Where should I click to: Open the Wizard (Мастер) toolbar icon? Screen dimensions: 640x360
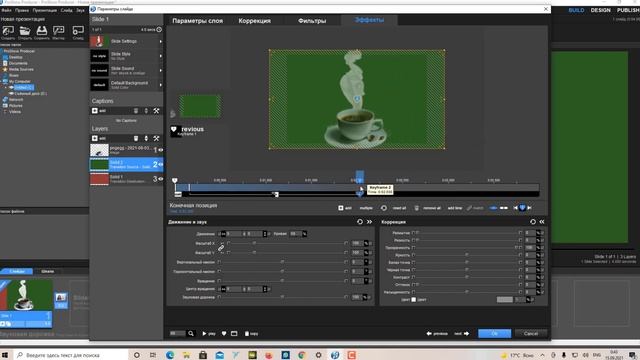(59, 31)
